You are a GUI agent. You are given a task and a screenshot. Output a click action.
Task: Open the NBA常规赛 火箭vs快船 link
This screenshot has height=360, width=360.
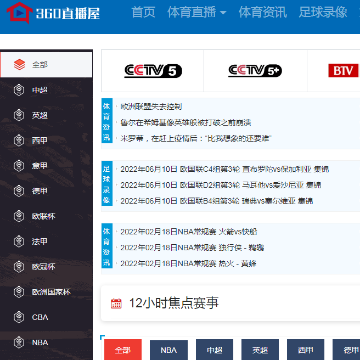pos(189,232)
